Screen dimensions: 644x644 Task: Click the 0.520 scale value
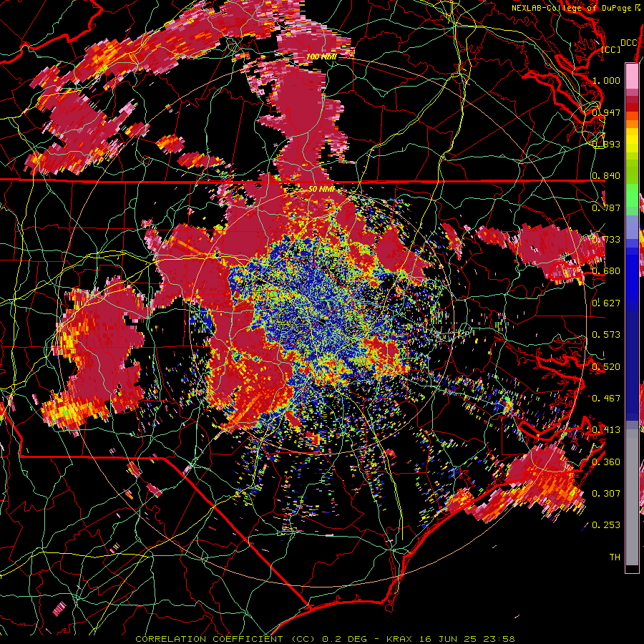coord(606,366)
